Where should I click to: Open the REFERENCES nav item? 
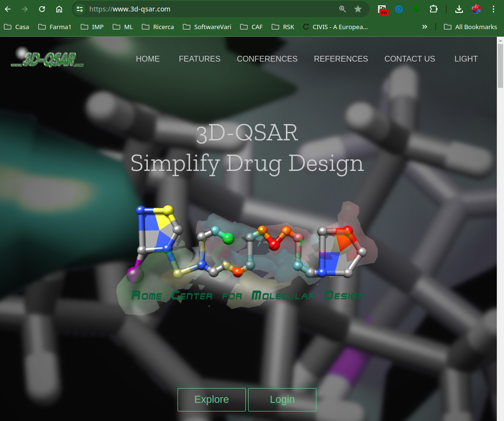(341, 59)
